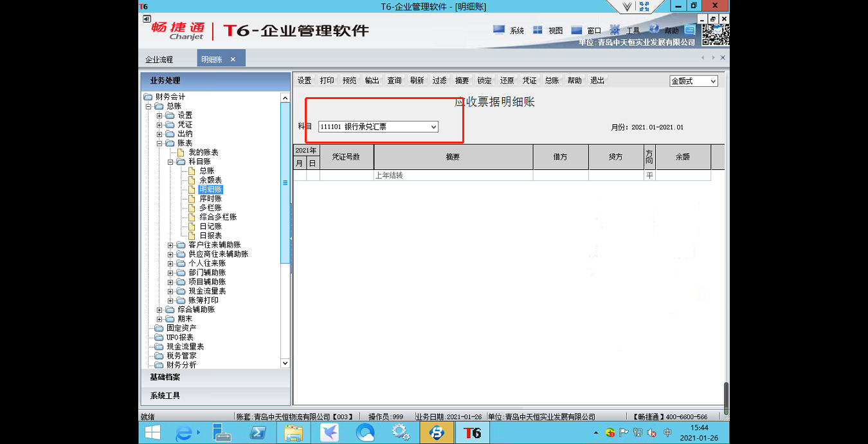Open the 视图 menu label
Image resolution: width=868 pixels, height=444 pixels.
[556, 31]
